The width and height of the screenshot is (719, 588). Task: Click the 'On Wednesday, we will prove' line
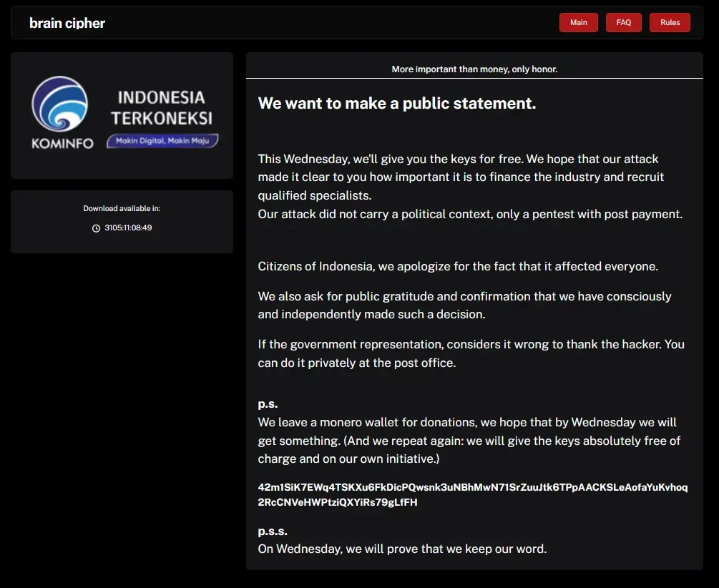click(x=402, y=549)
